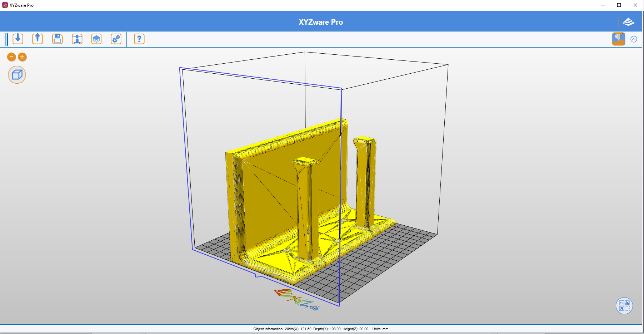Click the toolbar drag handle grip

pyautogui.click(x=6, y=39)
